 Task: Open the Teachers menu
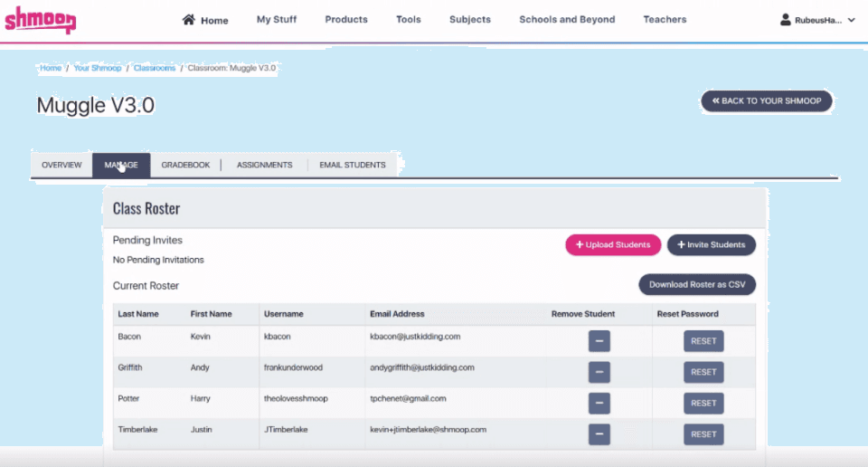point(665,19)
